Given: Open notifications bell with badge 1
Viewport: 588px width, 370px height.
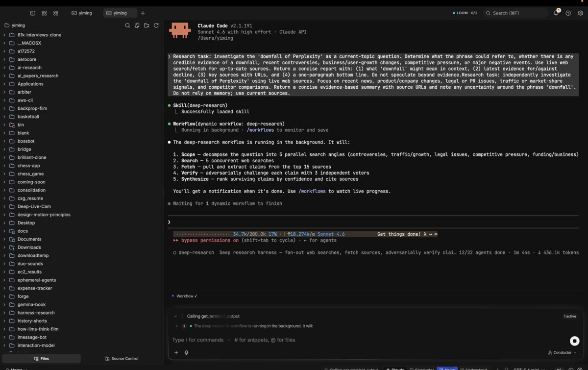Looking at the screenshot, I should (x=556, y=13).
